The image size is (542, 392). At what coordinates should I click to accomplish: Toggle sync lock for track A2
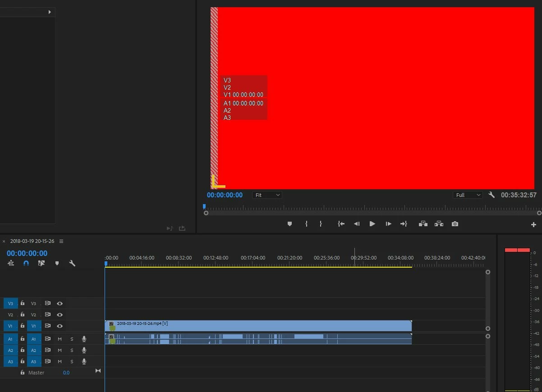click(x=47, y=350)
